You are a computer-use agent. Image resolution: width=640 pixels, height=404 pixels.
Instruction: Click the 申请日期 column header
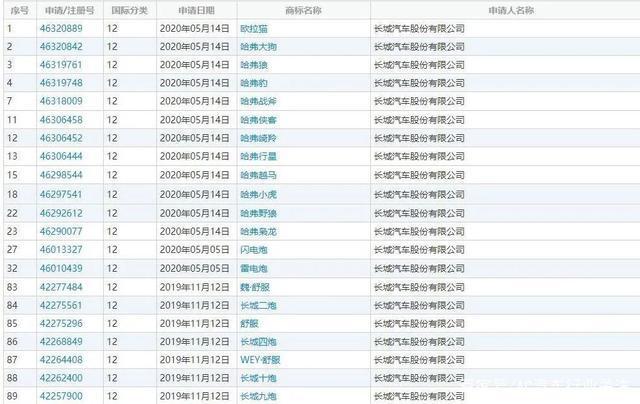(x=197, y=9)
